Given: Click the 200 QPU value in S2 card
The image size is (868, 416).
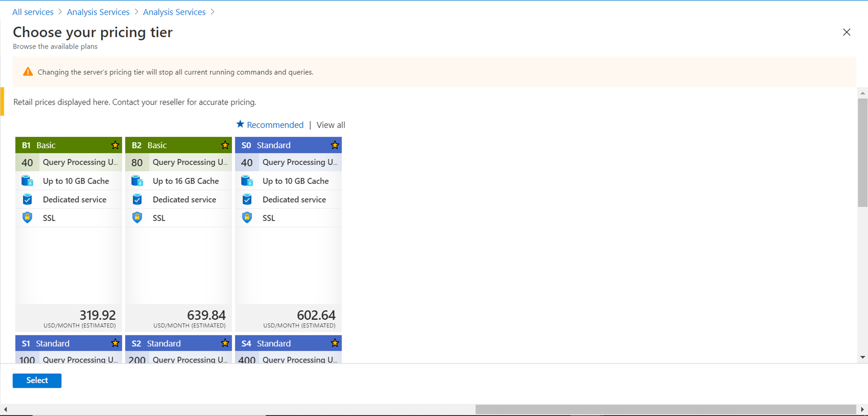Looking at the screenshot, I should coord(137,360).
